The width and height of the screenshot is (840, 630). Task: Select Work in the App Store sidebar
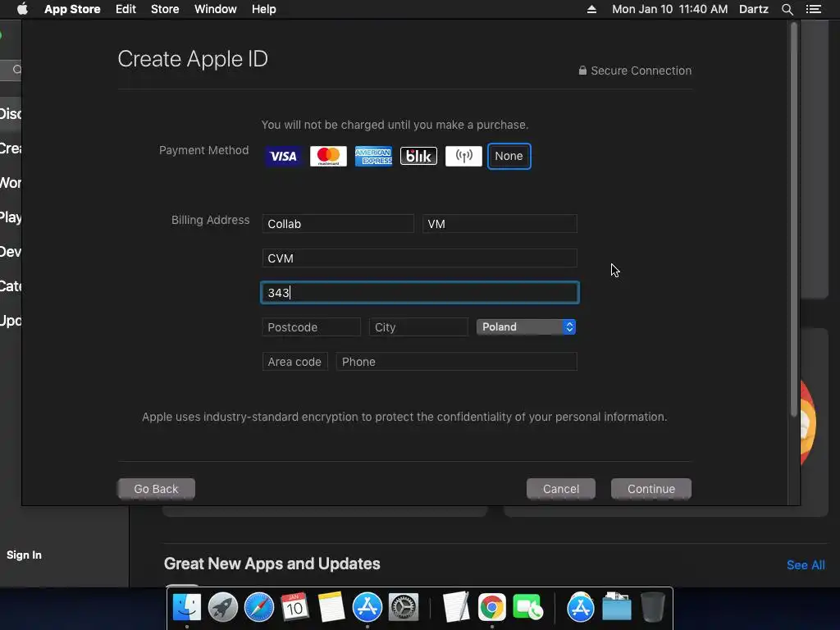11,183
